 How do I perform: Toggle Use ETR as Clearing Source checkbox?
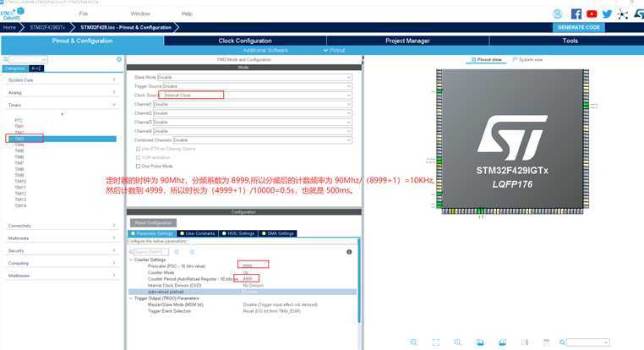[138, 149]
